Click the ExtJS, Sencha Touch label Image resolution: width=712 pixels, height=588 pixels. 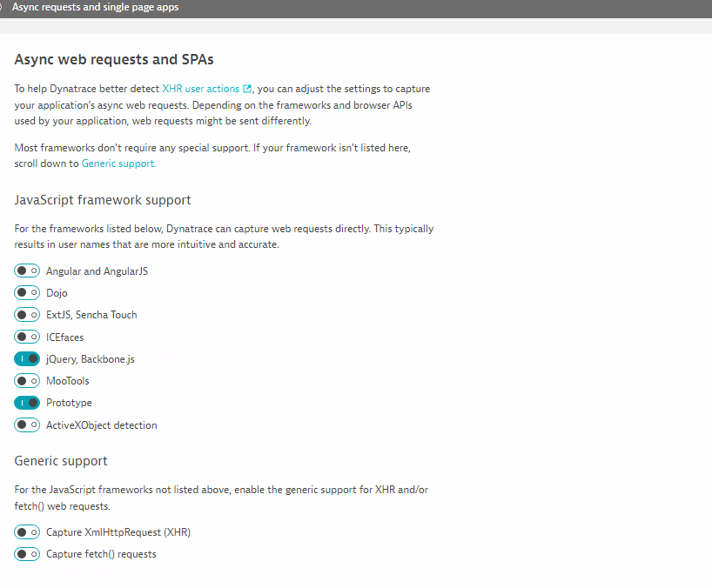coord(91,315)
